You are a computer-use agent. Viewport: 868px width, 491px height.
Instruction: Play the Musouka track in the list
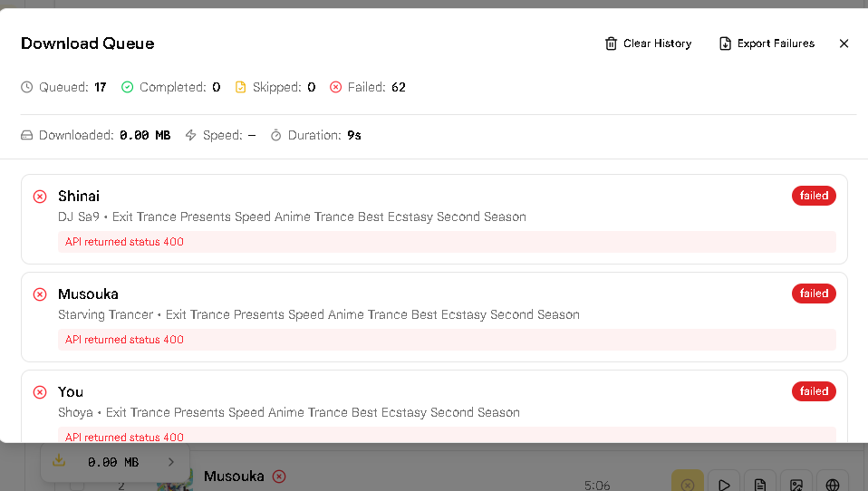(724, 485)
